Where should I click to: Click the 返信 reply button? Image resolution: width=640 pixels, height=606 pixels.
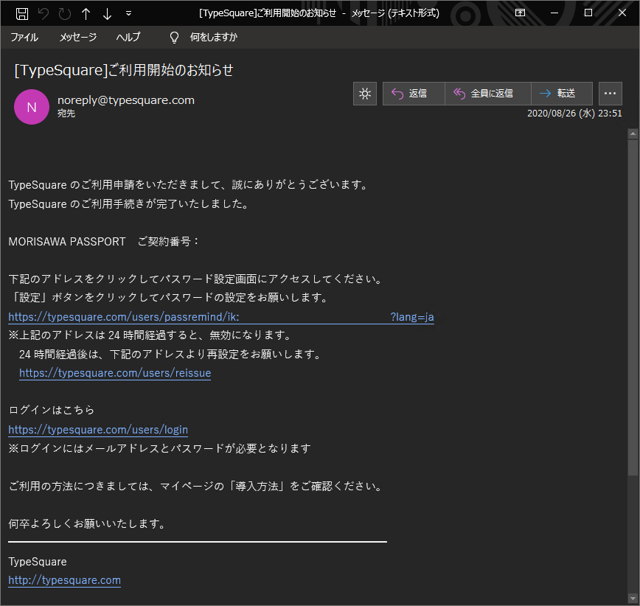tap(413, 93)
